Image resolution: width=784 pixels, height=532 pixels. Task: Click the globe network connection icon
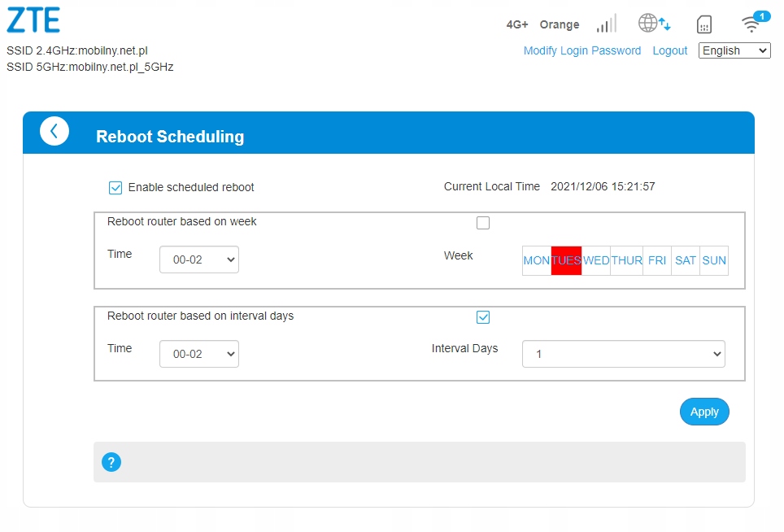tap(653, 24)
